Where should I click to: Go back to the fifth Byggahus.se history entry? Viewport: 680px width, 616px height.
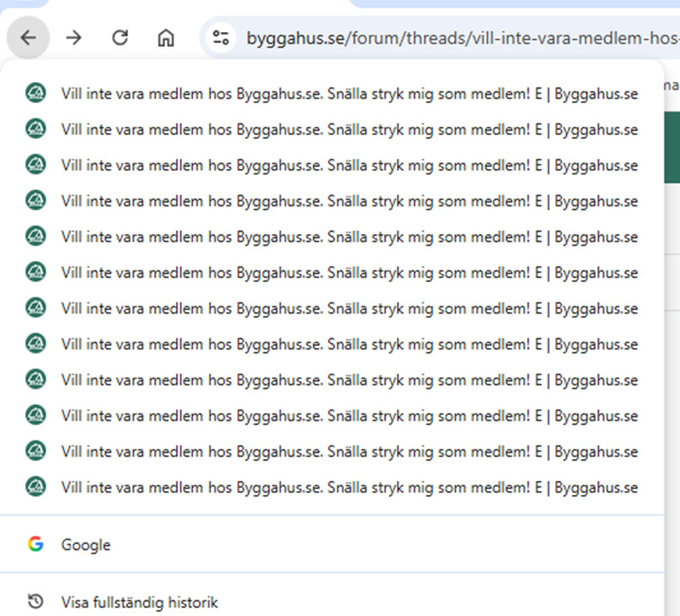coord(349,237)
